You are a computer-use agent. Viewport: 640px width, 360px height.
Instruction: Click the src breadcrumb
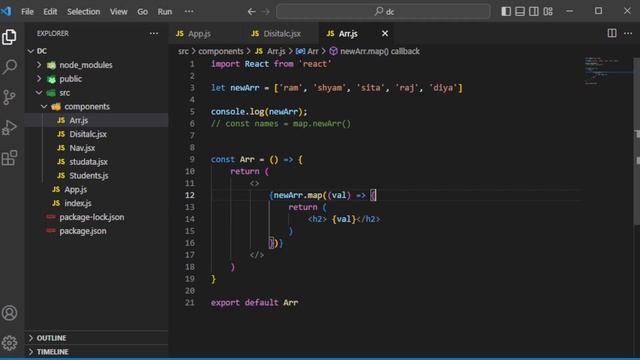[183, 51]
